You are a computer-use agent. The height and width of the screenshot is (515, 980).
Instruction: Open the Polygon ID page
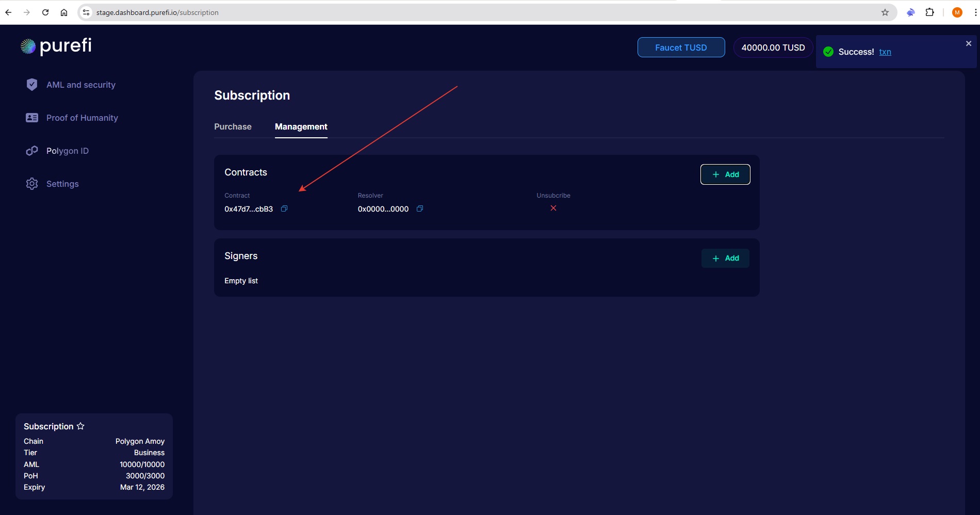67,151
